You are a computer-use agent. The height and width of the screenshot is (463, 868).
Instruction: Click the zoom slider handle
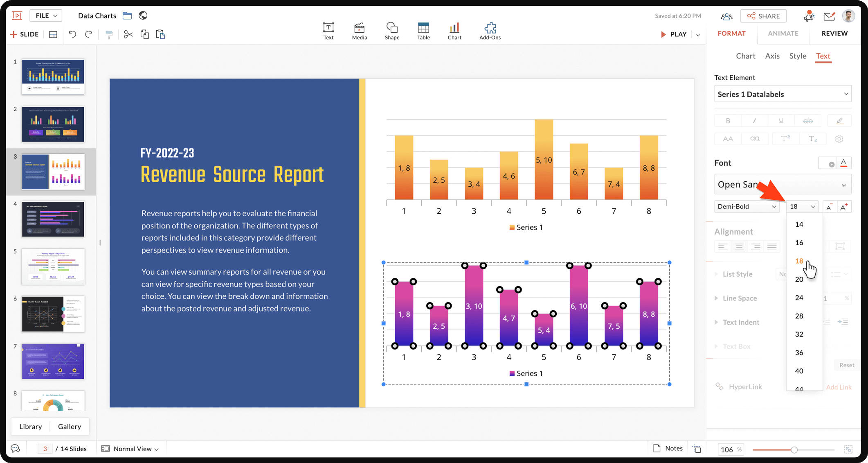794,449
